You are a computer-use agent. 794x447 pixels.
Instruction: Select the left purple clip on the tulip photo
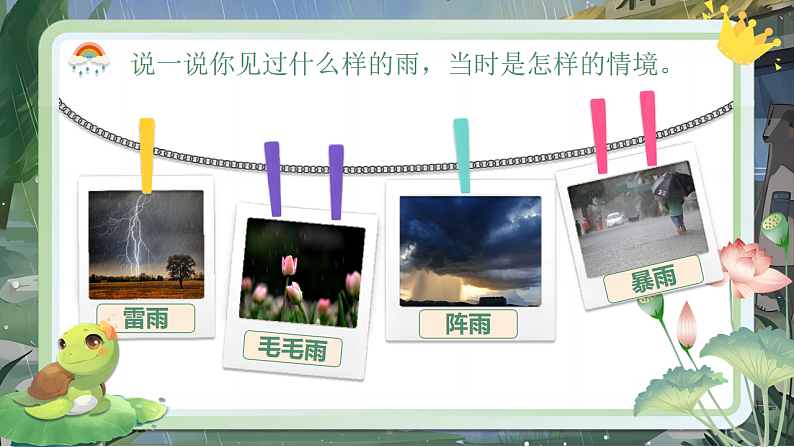click(x=272, y=178)
